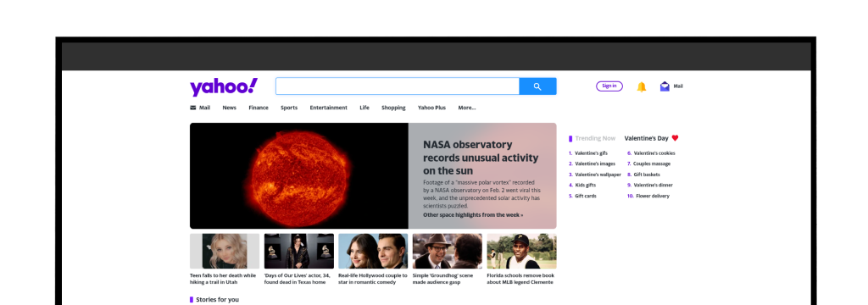
Task: Open 'Groundhog' scene story thumbnail
Action: tap(448, 252)
